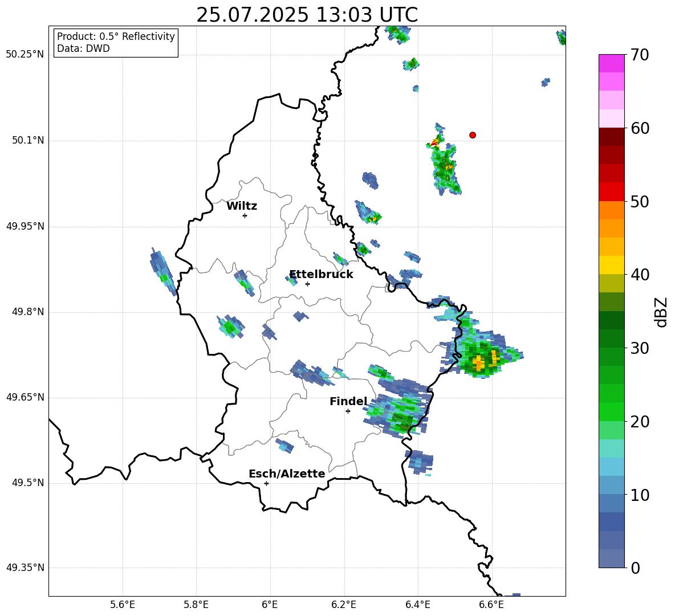The image size is (675, 616).
Task: Click the 6.4°E longitude label
Action: 417,605
